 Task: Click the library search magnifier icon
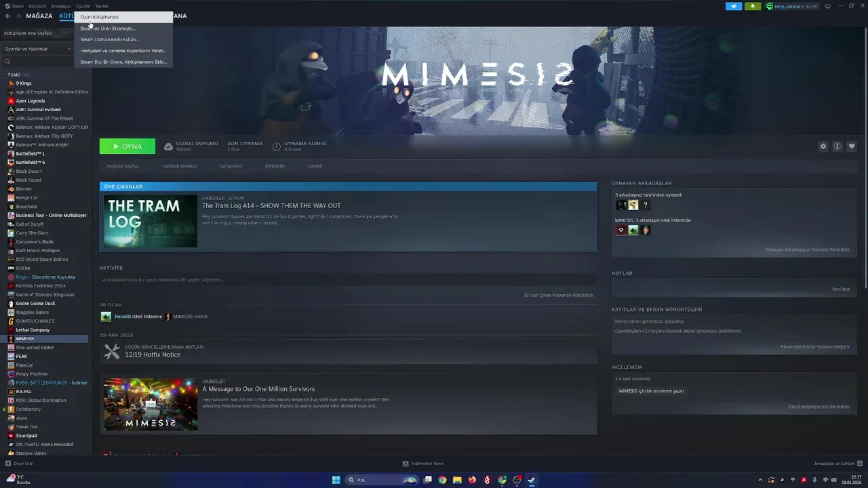tap(7, 62)
